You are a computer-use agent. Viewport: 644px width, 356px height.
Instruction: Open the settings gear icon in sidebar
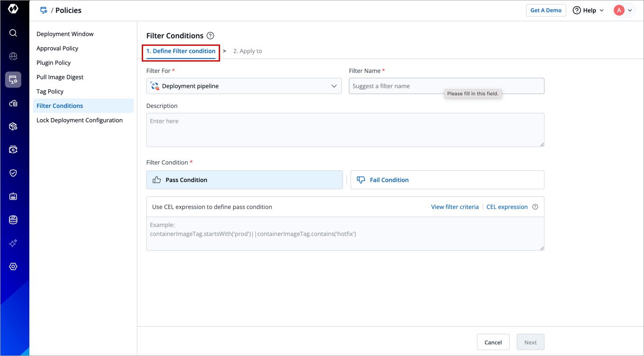[13, 267]
